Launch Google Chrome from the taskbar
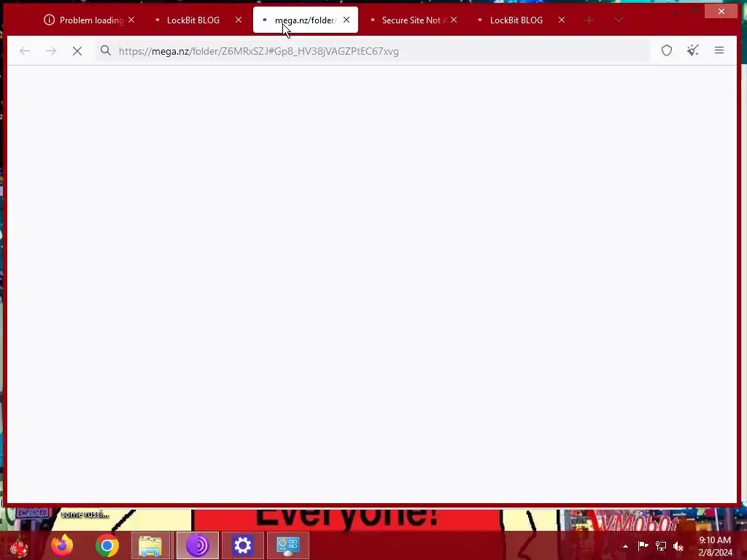Screen dimensions: 747x560 pos(107,545)
